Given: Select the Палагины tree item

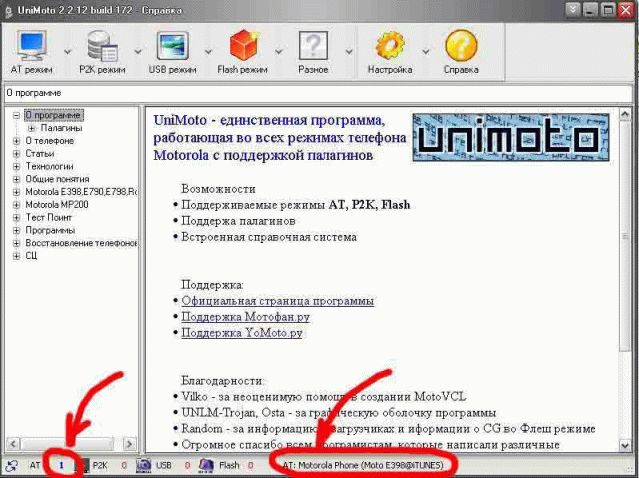Looking at the screenshot, I should (x=61, y=128).
